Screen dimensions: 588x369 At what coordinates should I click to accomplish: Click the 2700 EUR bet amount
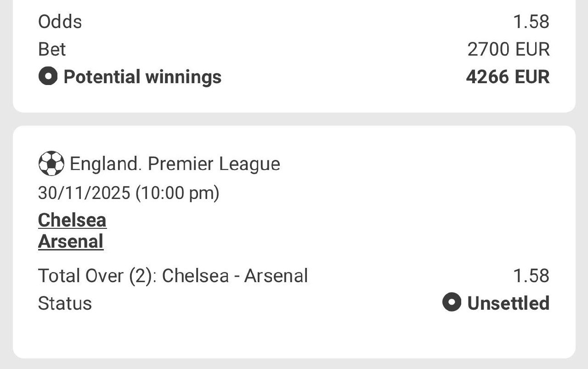point(508,49)
